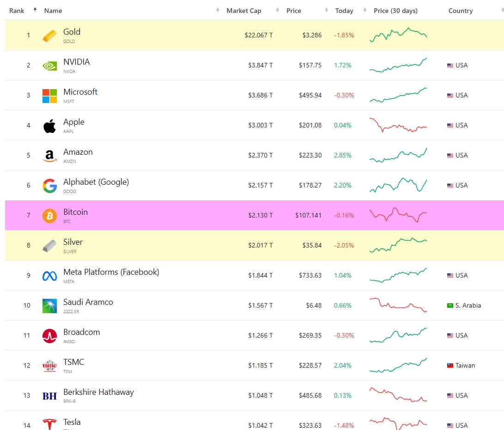
Task: View Apple 30-day price chart
Action: tap(398, 125)
